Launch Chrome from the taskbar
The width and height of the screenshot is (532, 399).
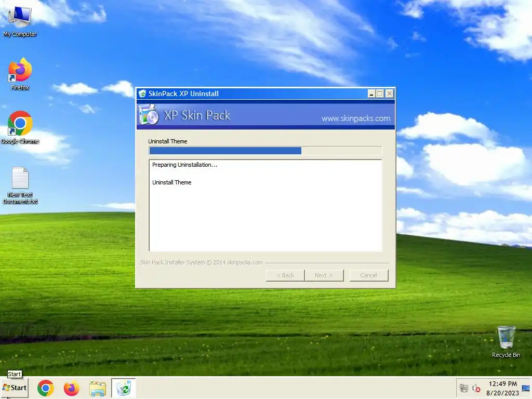tap(46, 388)
